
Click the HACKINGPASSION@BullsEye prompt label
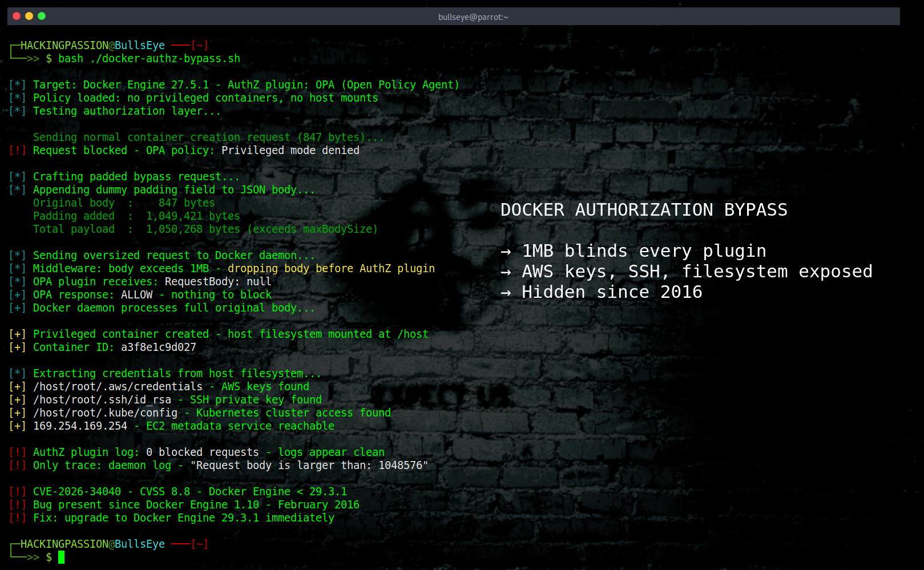coord(91,45)
